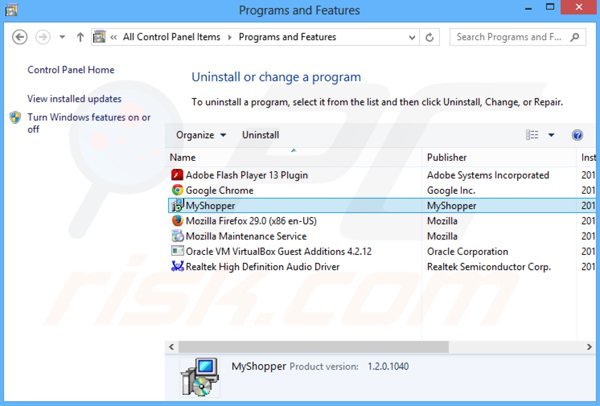
Task: Click the Forward navigation arrow
Action: point(42,37)
